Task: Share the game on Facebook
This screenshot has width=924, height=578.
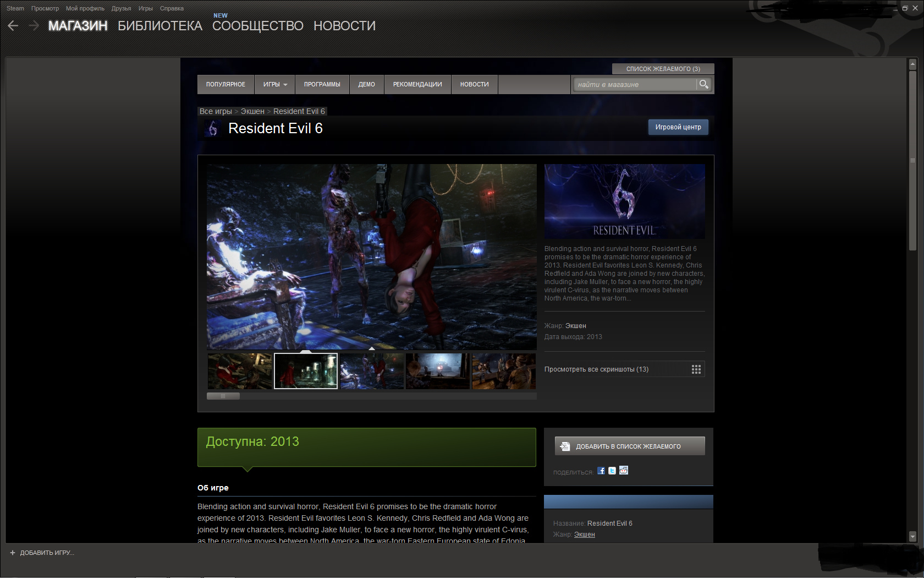Action: (x=601, y=471)
